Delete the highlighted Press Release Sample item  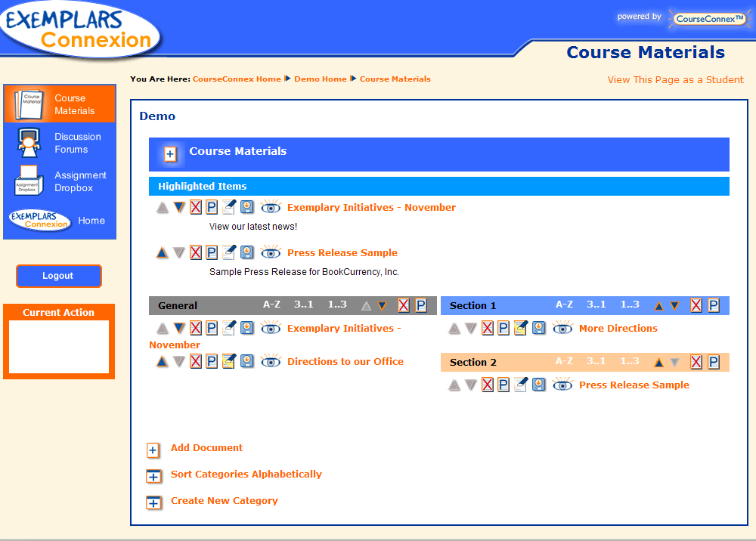[x=196, y=253]
